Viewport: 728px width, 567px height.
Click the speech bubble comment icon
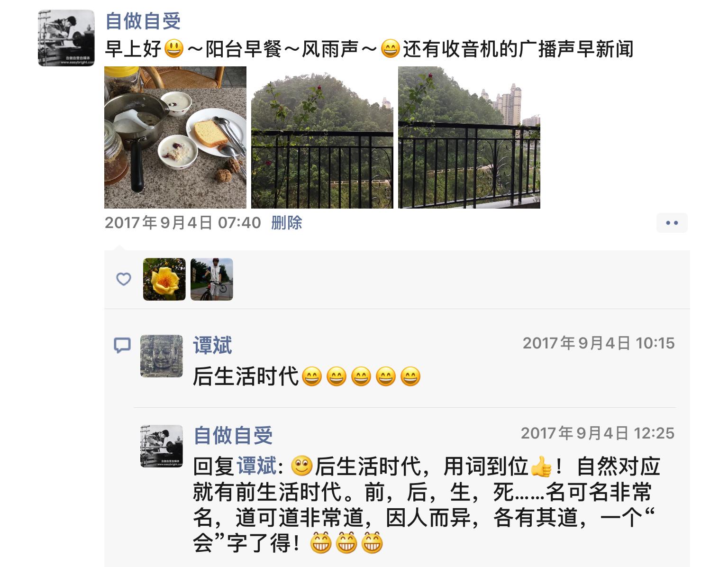(122, 345)
